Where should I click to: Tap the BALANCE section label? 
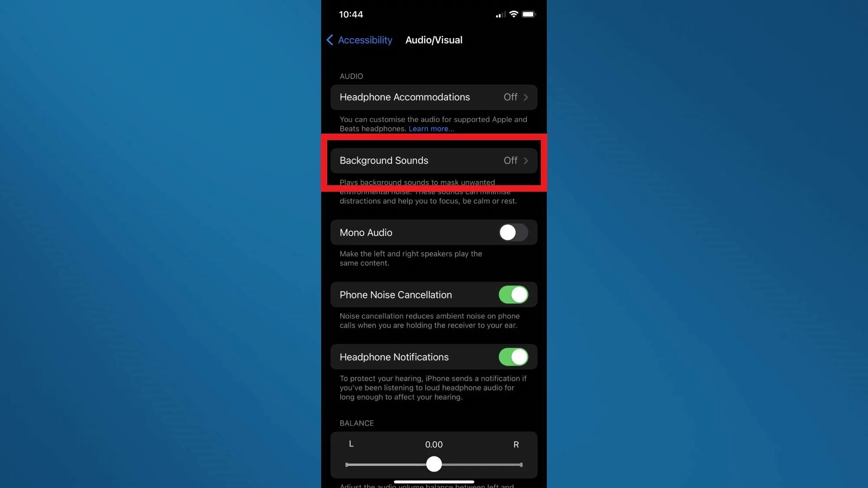tap(356, 423)
